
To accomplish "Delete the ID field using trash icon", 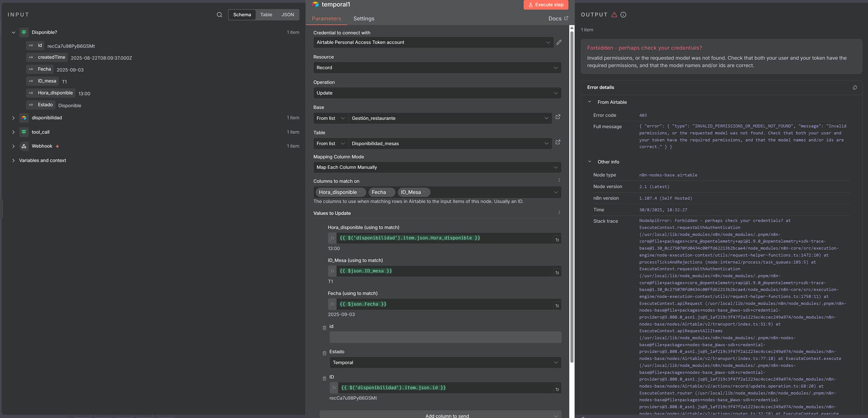I will pyautogui.click(x=324, y=379).
